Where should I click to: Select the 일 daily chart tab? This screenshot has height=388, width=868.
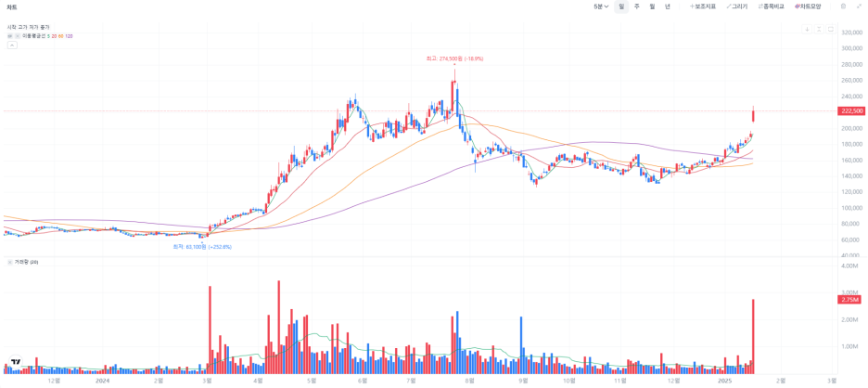(621, 6)
